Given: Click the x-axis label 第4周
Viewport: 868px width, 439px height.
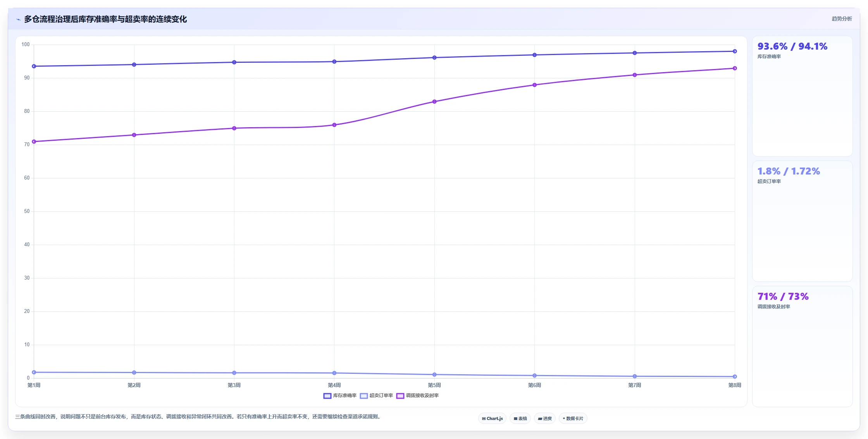Looking at the screenshot, I should click(x=334, y=385).
